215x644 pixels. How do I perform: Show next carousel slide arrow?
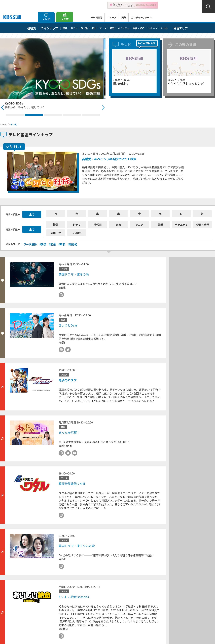coord(103,108)
